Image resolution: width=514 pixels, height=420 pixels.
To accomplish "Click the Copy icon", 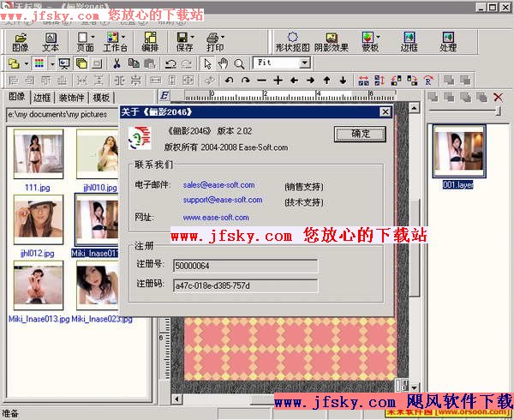I will (x=134, y=63).
